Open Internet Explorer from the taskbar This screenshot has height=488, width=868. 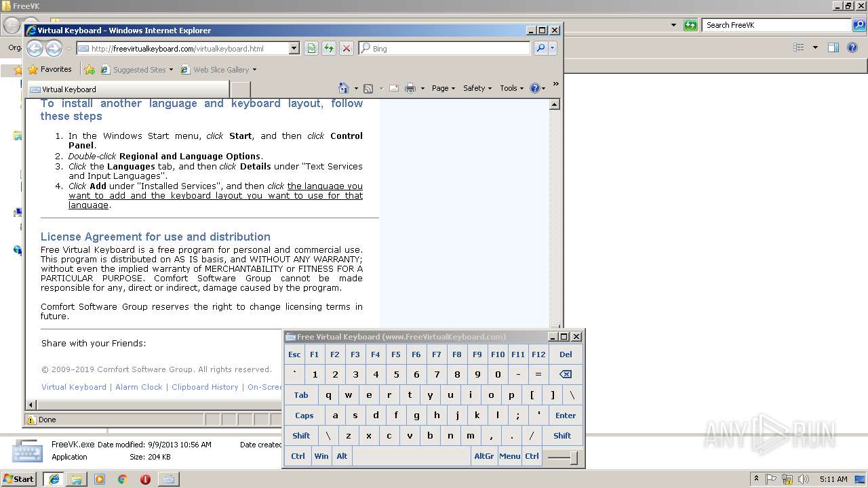[54, 479]
